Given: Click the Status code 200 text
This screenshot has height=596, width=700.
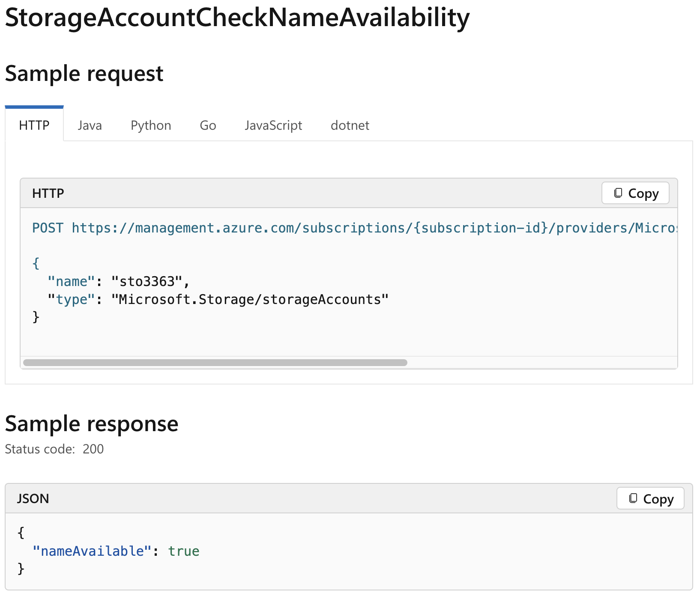Looking at the screenshot, I should (54, 449).
